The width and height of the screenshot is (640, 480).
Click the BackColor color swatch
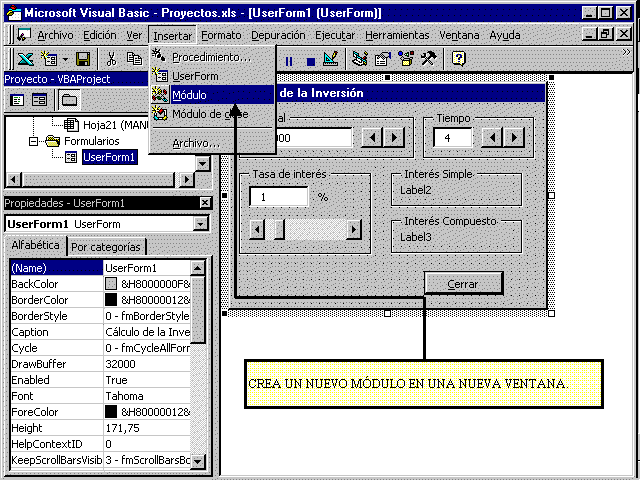111,284
